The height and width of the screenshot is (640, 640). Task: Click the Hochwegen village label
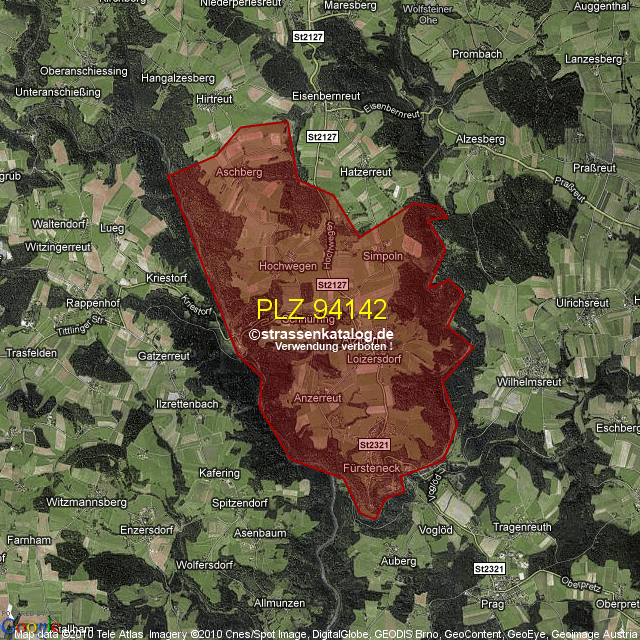(x=287, y=266)
